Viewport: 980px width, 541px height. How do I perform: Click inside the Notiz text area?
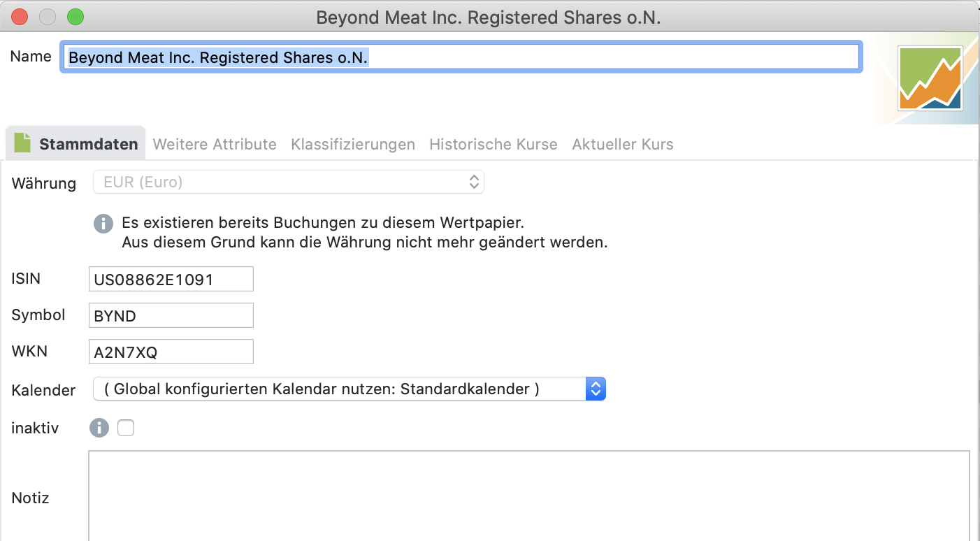coord(529,496)
